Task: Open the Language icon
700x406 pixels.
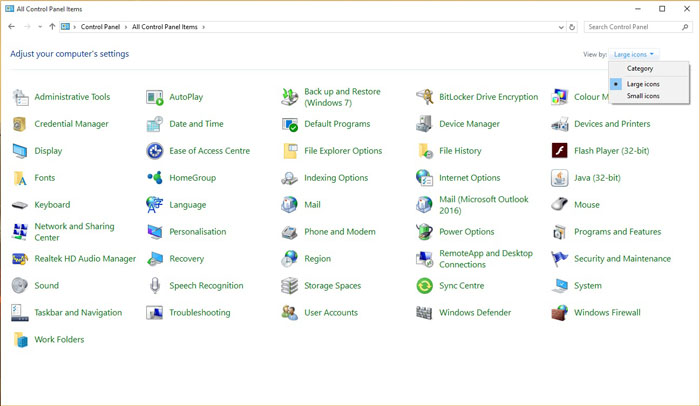Action: point(155,205)
